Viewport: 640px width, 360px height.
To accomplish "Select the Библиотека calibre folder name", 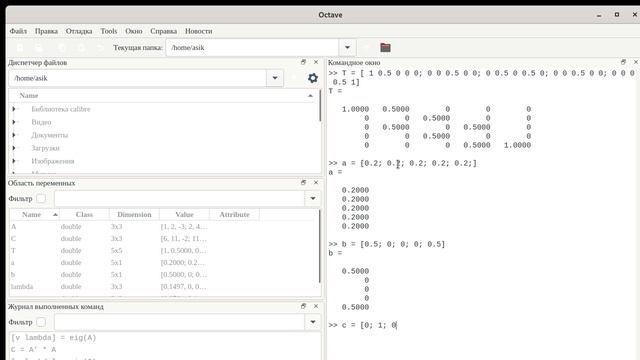I will coord(61,109).
